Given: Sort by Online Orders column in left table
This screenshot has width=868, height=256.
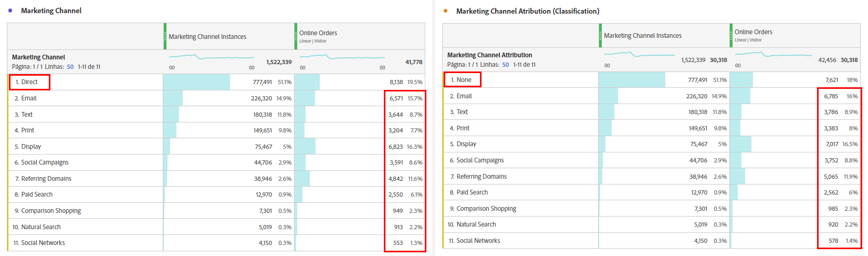Looking at the screenshot, I should [318, 33].
